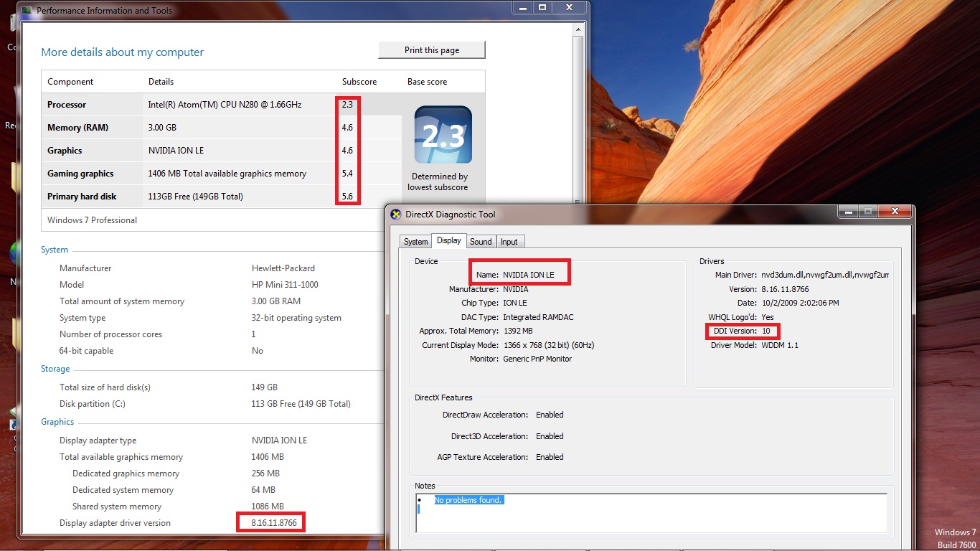Click the blue Storage section heading
Viewport: 980px width, 551px height.
[x=55, y=369]
